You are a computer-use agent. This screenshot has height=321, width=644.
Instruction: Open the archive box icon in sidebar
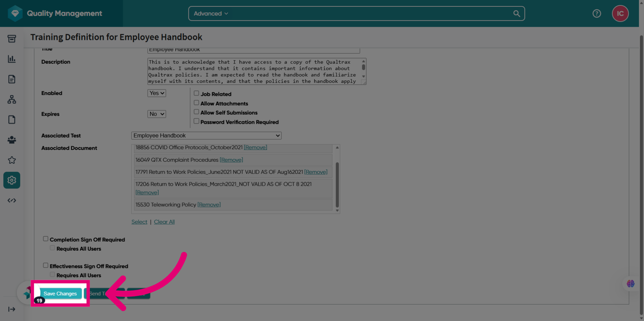(12, 39)
